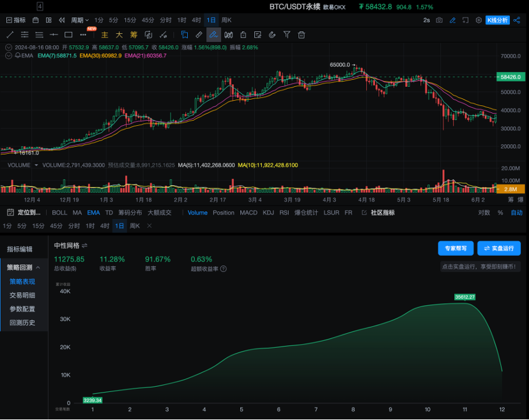This screenshot has width=529, height=420.
Task: Open chart settings gear icon
Action: pyautogui.click(x=479, y=20)
